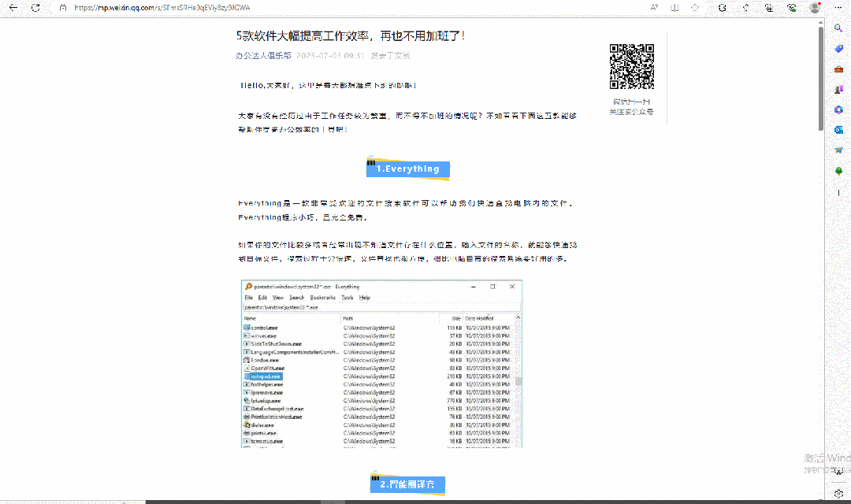Open sidebar Games chess icon
Viewport: 851px width, 504px height.
pyautogui.click(x=838, y=90)
